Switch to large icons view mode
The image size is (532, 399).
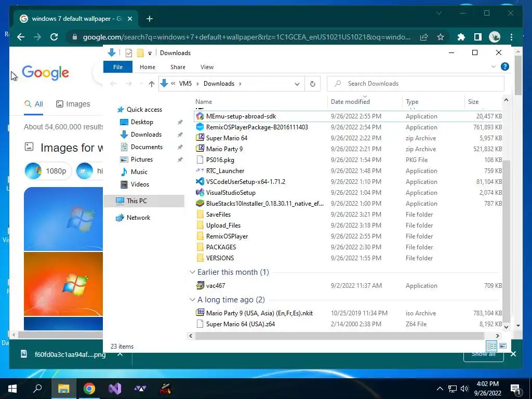(503, 346)
